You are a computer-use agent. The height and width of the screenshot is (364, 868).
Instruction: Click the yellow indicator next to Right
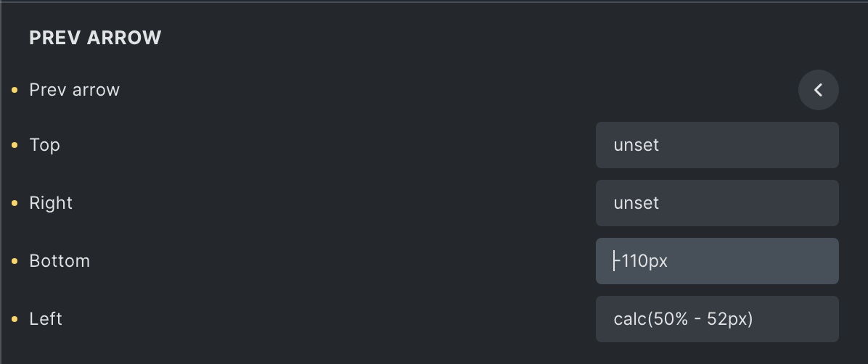15,203
